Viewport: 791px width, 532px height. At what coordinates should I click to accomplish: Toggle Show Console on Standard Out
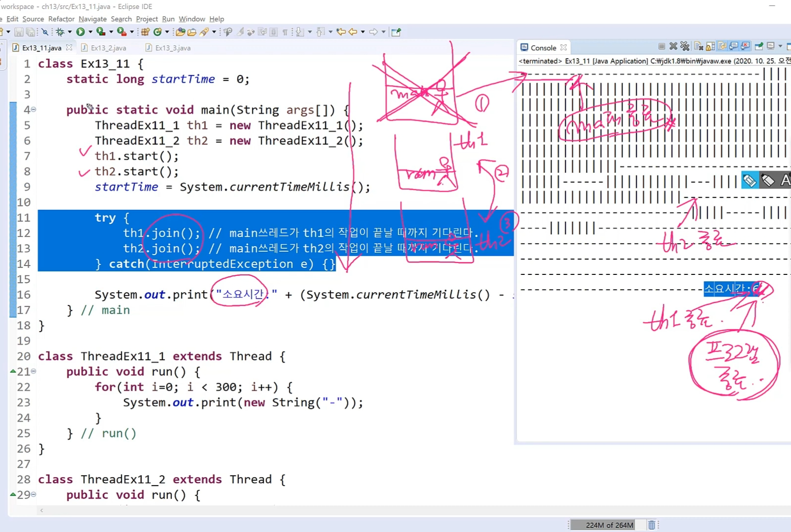[733, 46]
